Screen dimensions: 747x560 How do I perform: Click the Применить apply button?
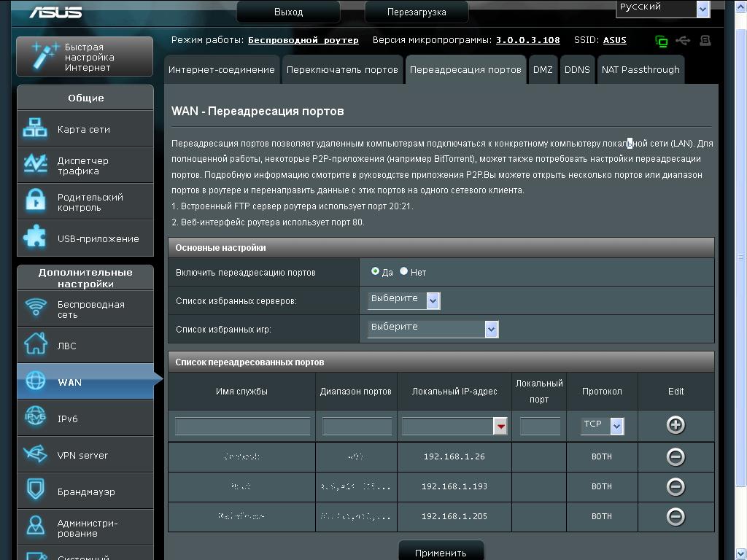coord(441,552)
